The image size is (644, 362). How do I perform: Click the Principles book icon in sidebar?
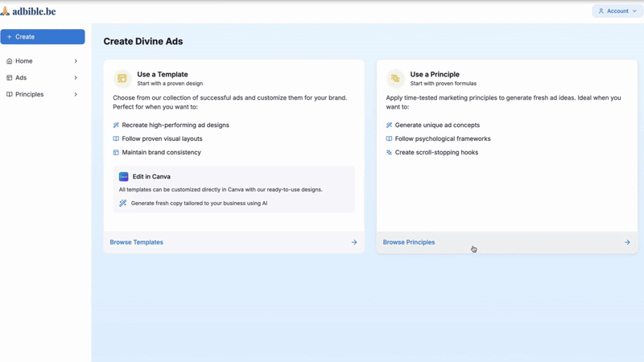(10, 94)
